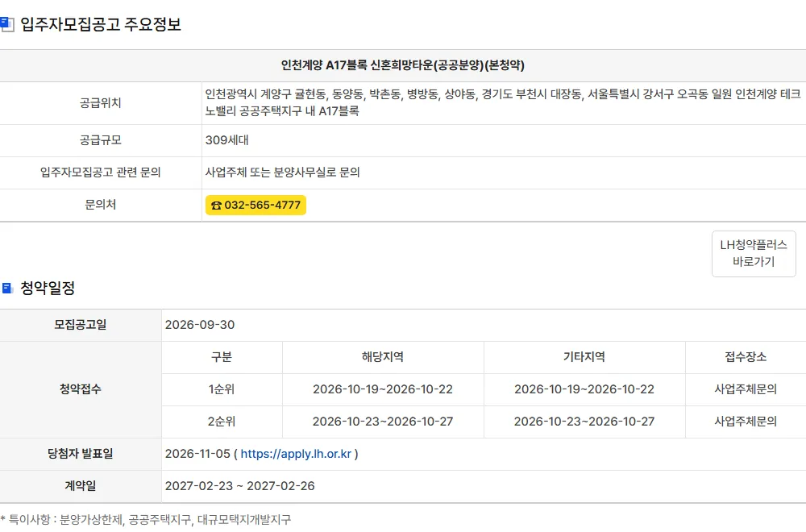Click the 계약일 row label
This screenshot has width=806, height=532.
point(80,486)
